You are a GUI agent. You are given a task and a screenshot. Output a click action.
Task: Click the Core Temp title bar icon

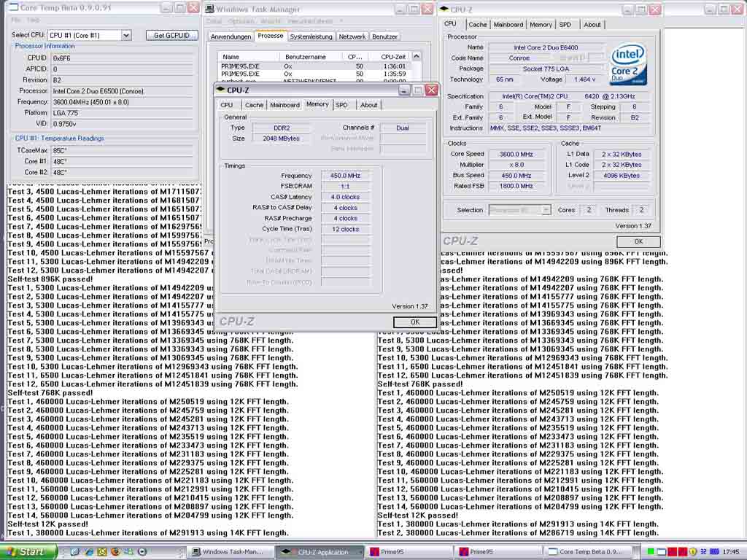coord(13,7)
